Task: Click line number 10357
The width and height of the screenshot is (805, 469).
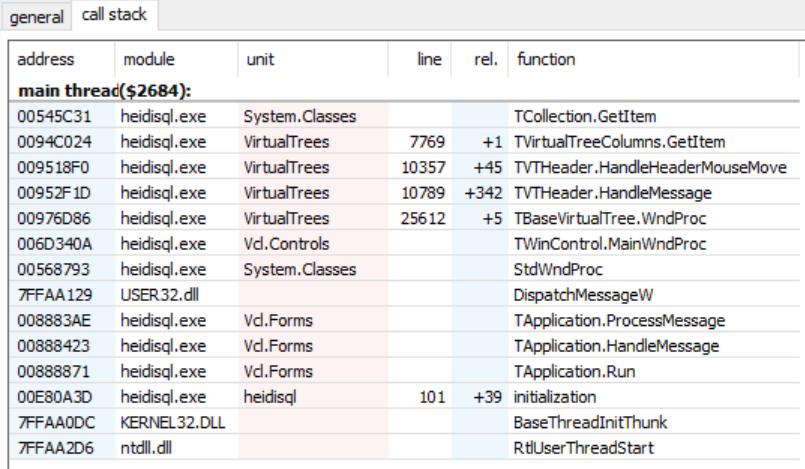Action: (x=423, y=167)
